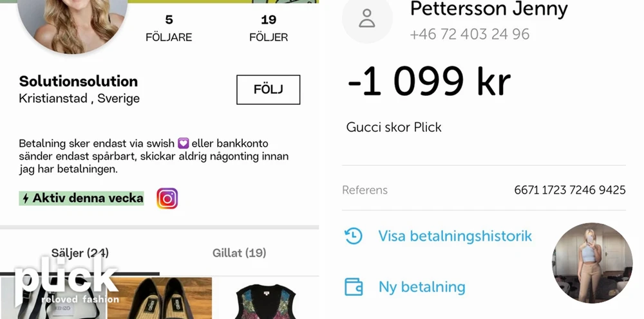This screenshot has width=644, height=319.
Task: Click the payment history clock icon
Action: click(353, 236)
